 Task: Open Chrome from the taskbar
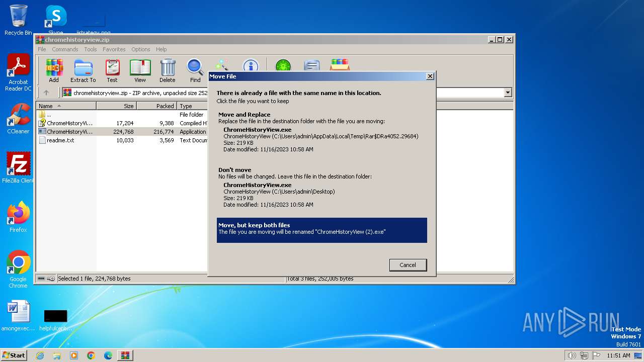point(91,355)
